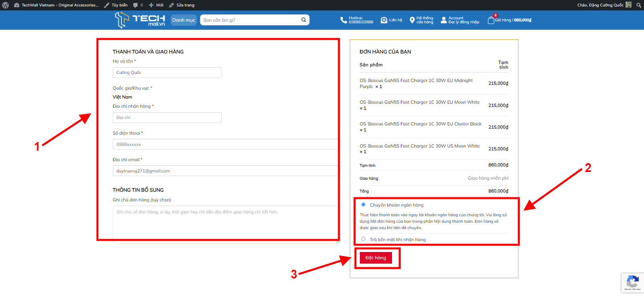Open Tùy biến customizer menu item
Image resolution: width=644 pixels, height=297 pixels.
[116, 5]
